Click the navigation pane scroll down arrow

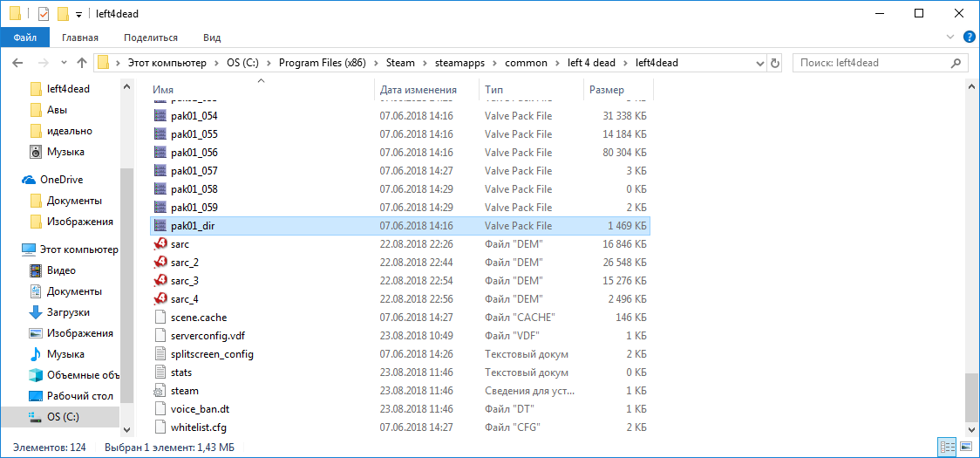click(x=127, y=430)
